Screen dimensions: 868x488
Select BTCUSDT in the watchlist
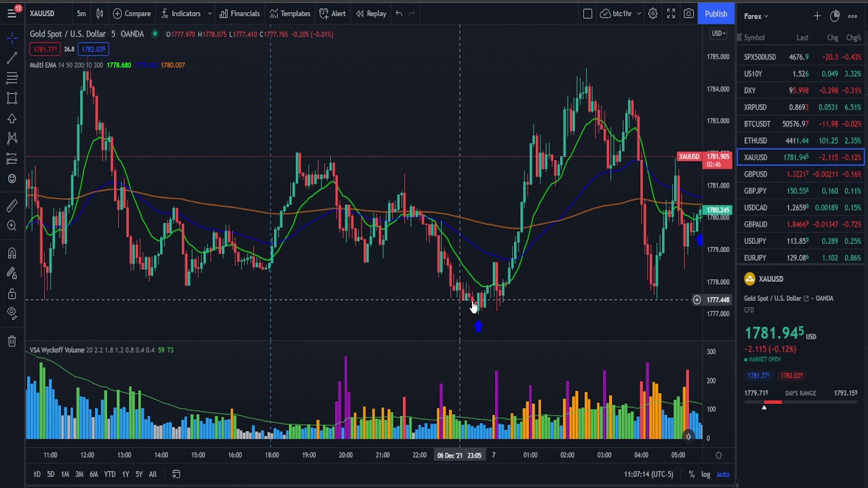coord(801,124)
